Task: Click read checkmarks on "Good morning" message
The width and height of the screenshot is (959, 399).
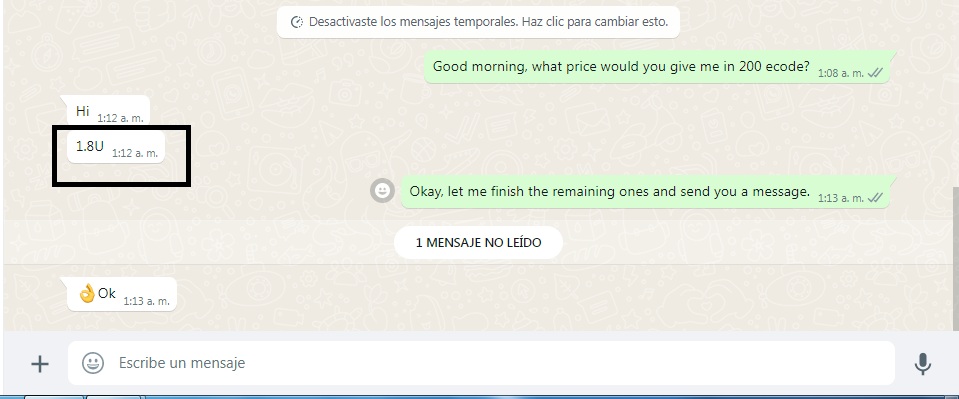Action: 875,73
